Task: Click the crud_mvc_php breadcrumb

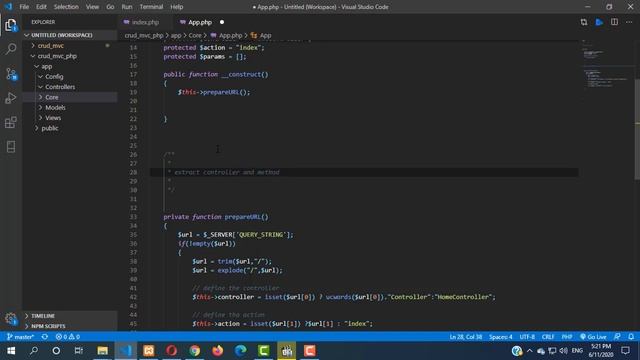Action: pyautogui.click(x=144, y=36)
